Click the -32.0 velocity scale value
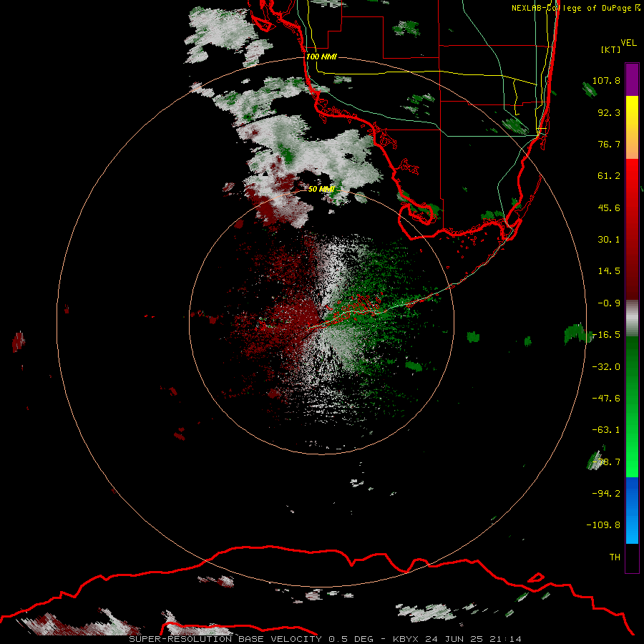This screenshot has height=644, width=644. [606, 367]
